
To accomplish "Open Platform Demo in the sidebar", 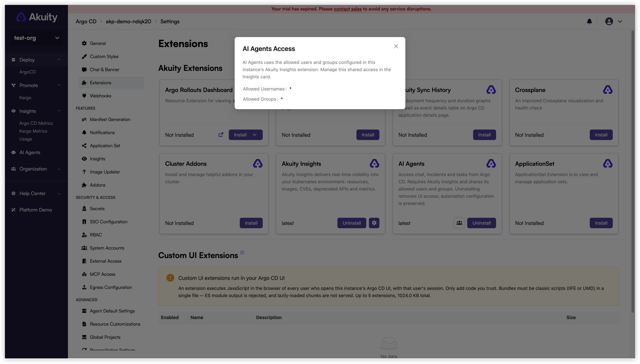I will pyautogui.click(x=35, y=210).
